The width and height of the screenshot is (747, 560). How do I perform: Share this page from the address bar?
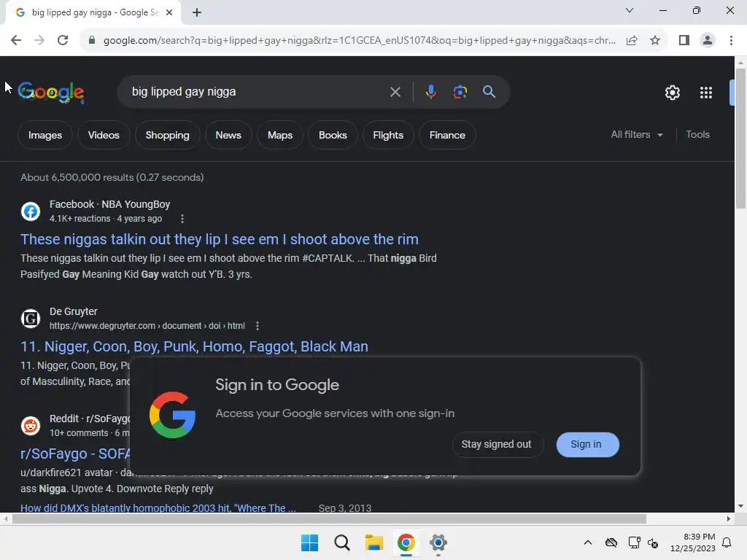[x=632, y=41]
